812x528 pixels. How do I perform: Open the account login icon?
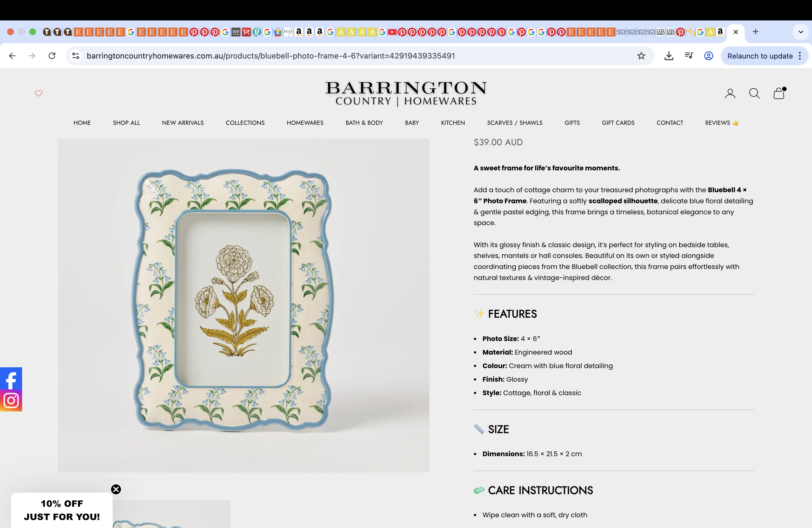tap(730, 93)
